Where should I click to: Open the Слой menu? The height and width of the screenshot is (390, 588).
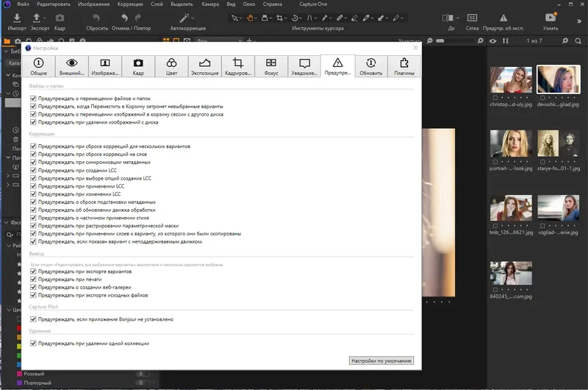click(157, 4)
